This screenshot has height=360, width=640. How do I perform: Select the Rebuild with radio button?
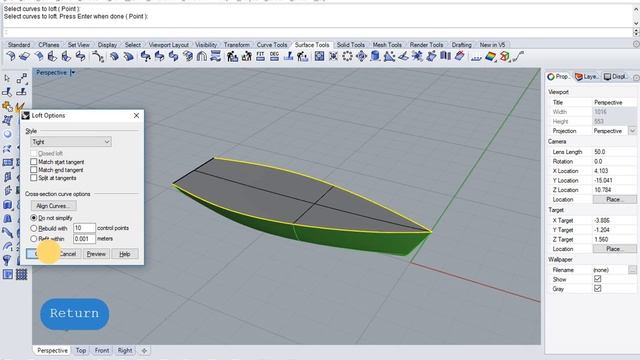click(x=34, y=228)
